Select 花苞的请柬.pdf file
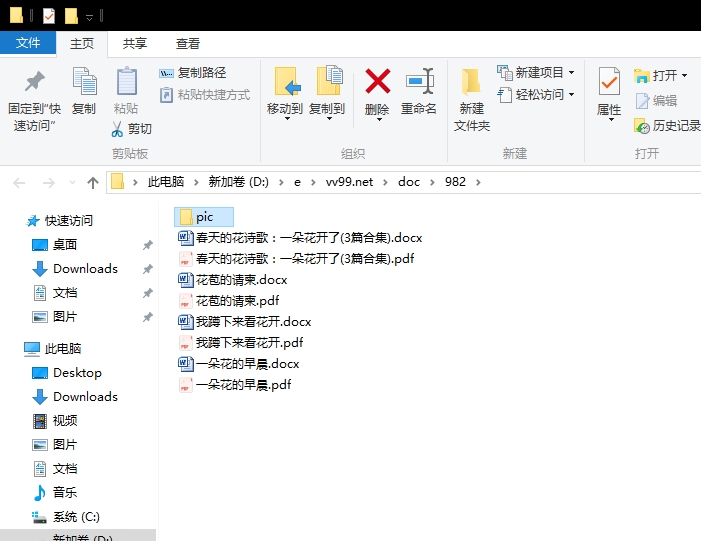This screenshot has width=701, height=541. (x=228, y=301)
